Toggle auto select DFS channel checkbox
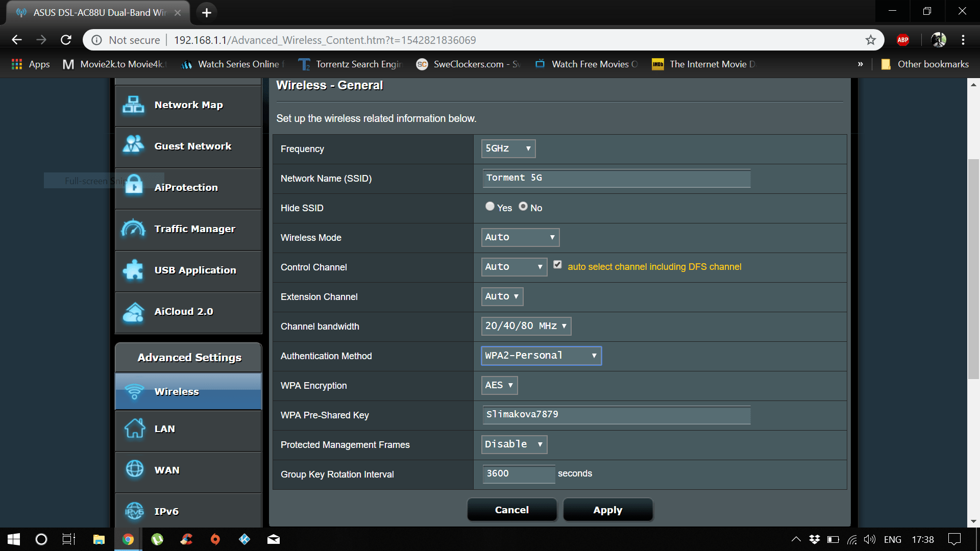Screen dimensions: 980x551 tap(557, 265)
